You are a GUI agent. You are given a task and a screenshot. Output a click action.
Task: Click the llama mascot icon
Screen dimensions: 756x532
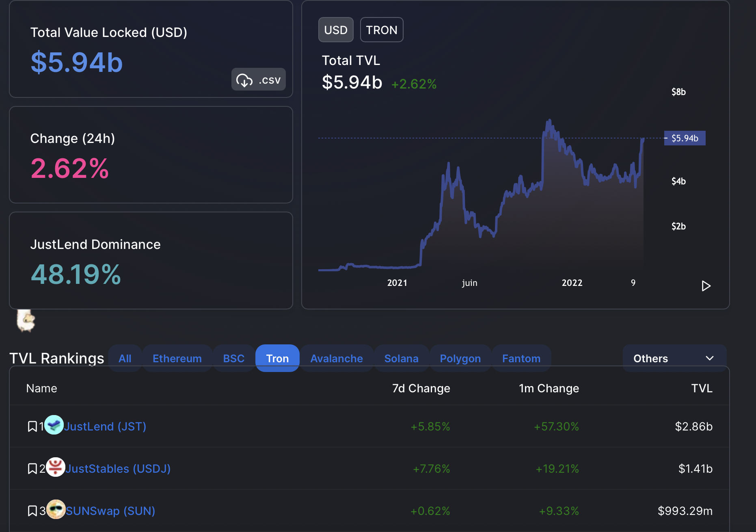point(26,320)
